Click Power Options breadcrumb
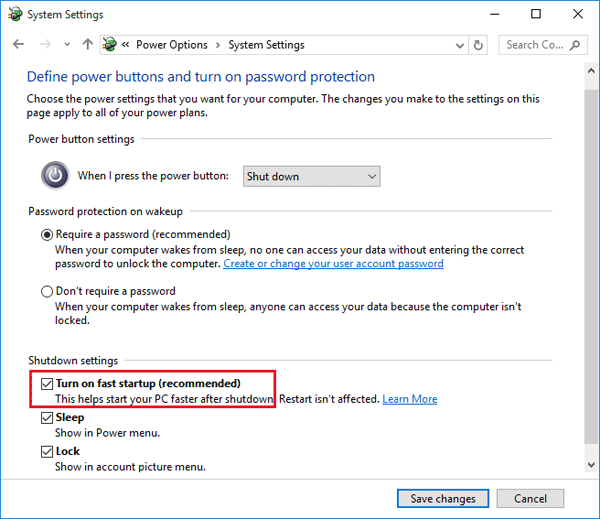The image size is (600, 519). point(171,45)
